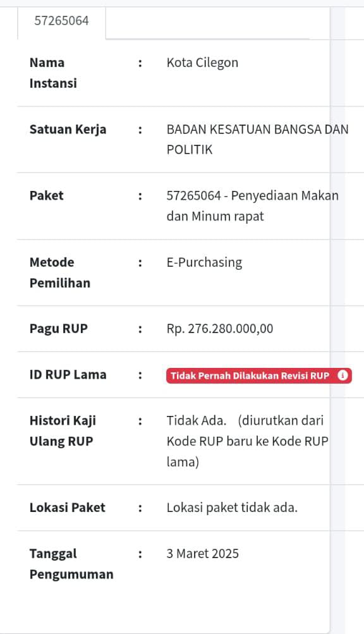This screenshot has width=364, height=634.
Task: Click the Satuan Kerja label
Action: pos(68,130)
